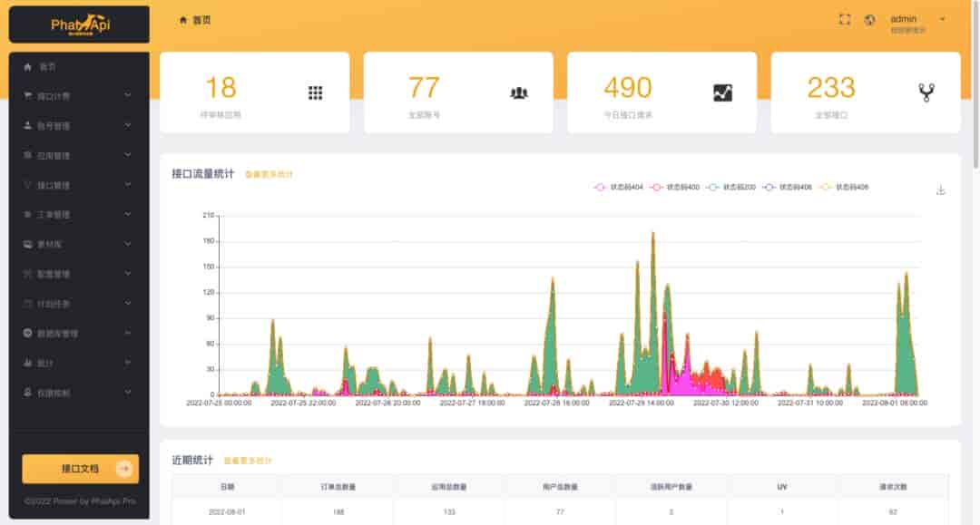Expand the 工单管理 menu chevron
The height and width of the screenshot is (525, 980).
click(128, 214)
